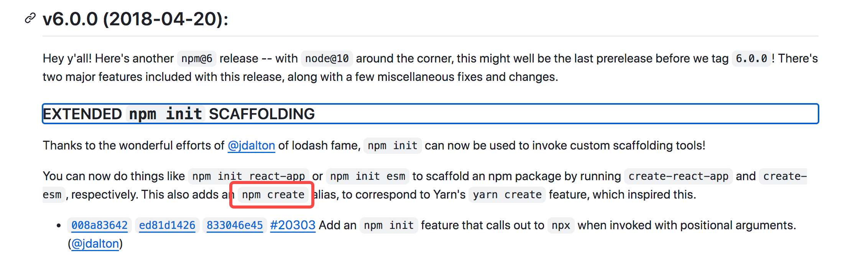This screenshot has height=263, width=868.
Task: Open commit link ed81d1426
Action: click(167, 225)
